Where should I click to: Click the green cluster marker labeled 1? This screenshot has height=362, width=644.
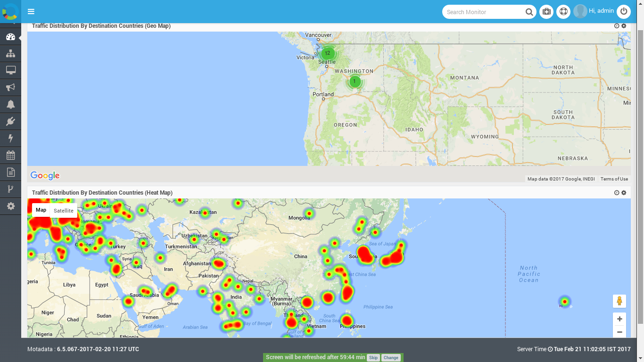[x=355, y=82]
